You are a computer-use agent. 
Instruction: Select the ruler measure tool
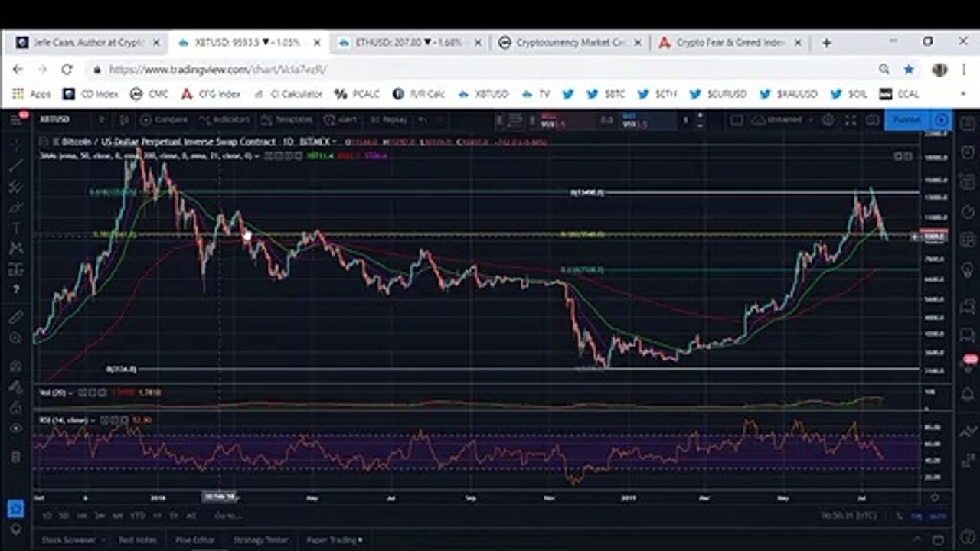(16, 317)
